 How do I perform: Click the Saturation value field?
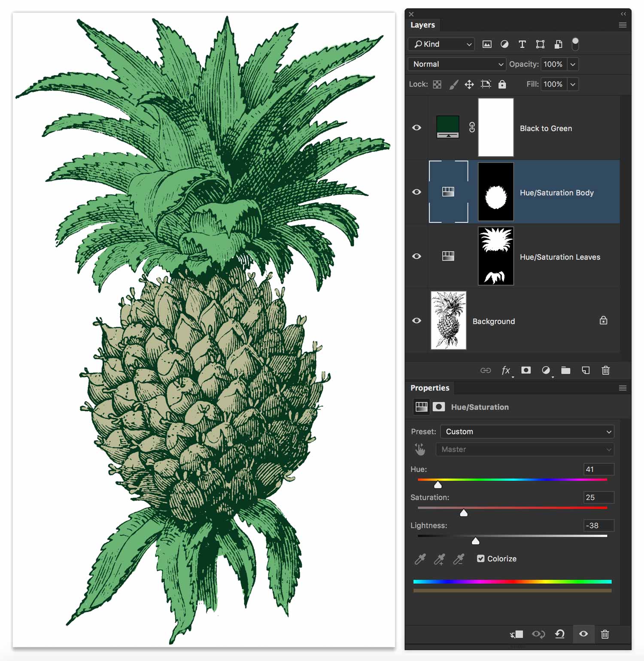pyautogui.click(x=599, y=497)
